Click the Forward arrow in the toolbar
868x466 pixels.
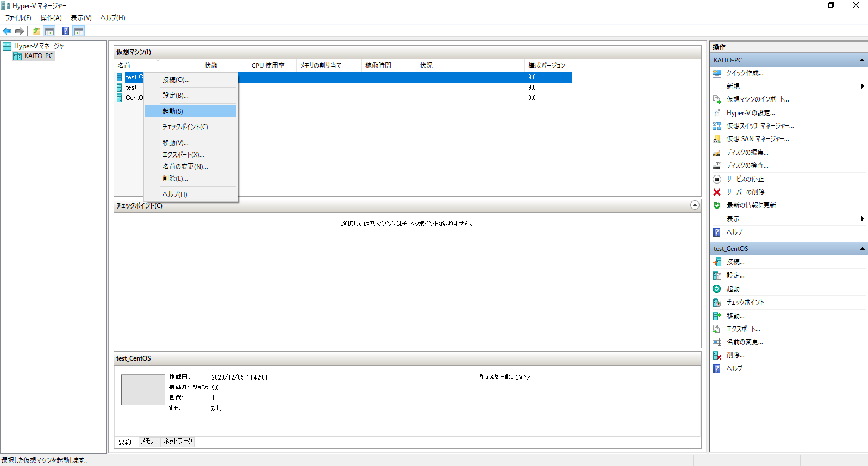20,32
